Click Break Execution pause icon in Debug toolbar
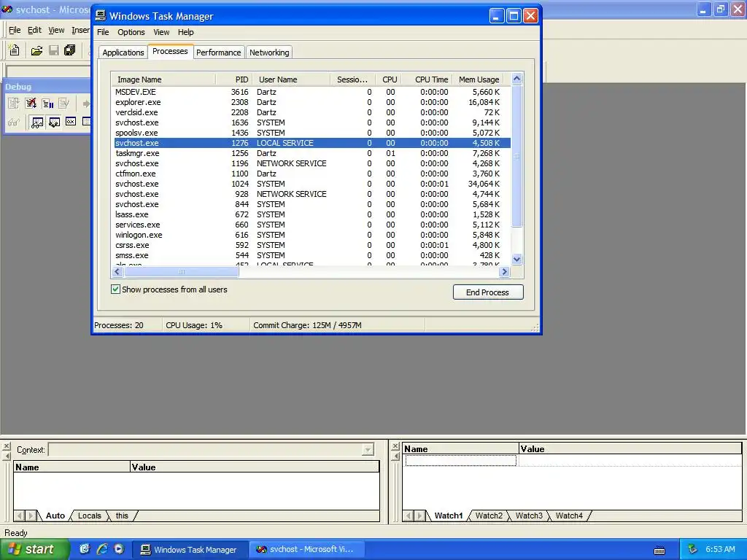The image size is (747, 560). point(47,103)
